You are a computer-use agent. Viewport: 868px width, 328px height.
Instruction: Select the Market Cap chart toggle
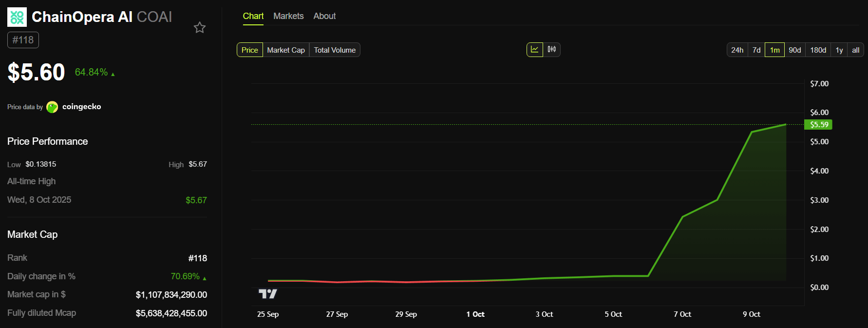click(x=286, y=50)
